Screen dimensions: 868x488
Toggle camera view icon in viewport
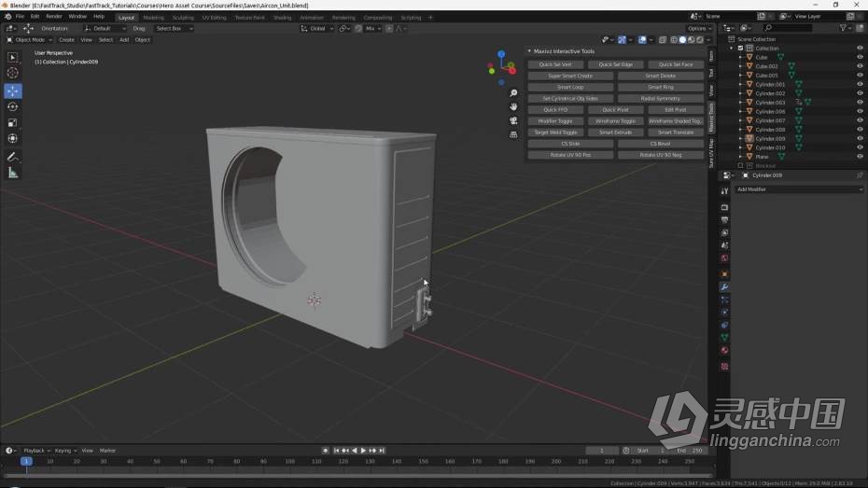click(513, 120)
